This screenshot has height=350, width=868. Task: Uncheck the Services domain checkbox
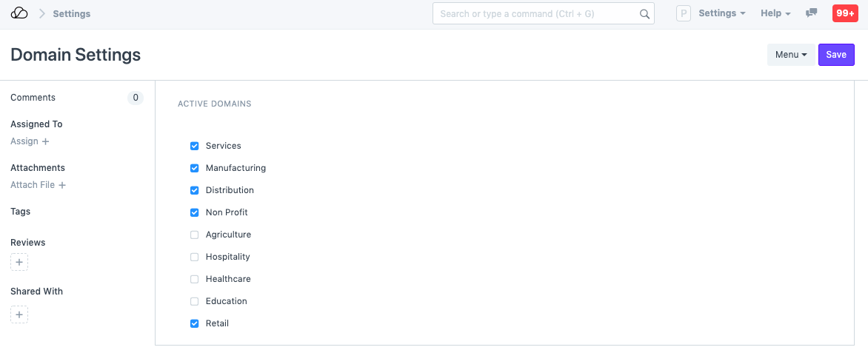(x=195, y=146)
